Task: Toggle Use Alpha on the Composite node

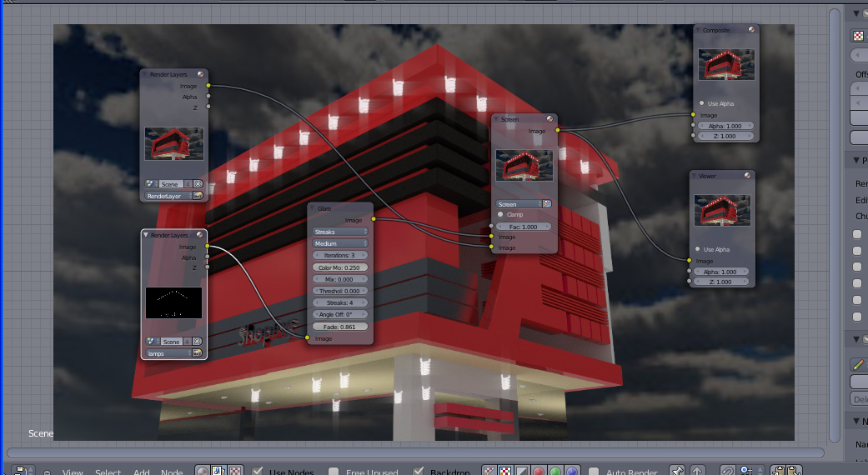Action: pyautogui.click(x=702, y=103)
